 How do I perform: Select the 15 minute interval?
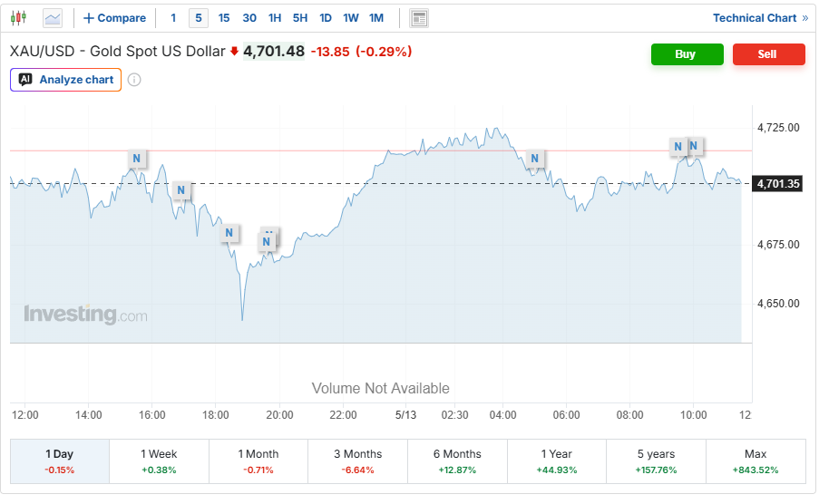click(223, 18)
